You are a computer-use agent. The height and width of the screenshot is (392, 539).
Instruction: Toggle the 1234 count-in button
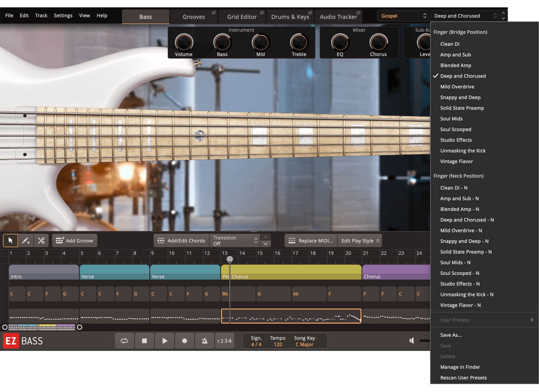click(x=224, y=341)
